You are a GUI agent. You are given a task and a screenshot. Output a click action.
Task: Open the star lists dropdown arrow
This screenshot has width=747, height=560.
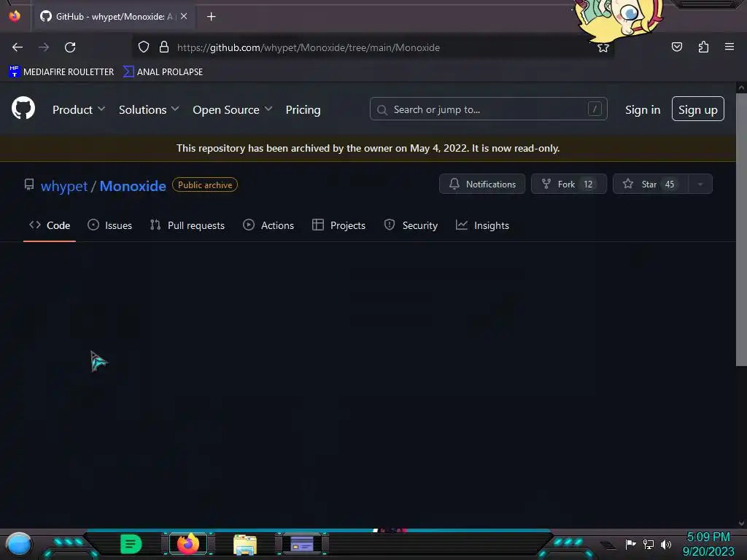coord(700,184)
